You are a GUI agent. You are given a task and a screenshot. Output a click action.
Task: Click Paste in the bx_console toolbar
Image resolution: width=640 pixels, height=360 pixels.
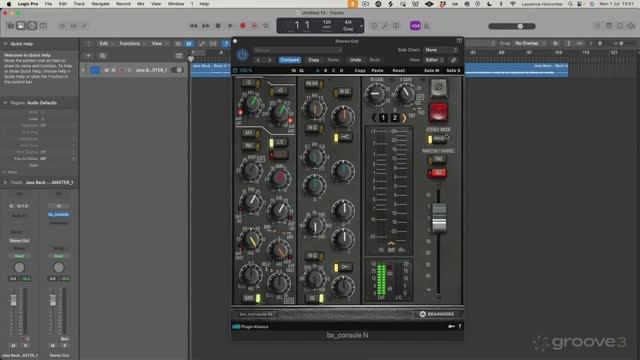[x=377, y=71]
